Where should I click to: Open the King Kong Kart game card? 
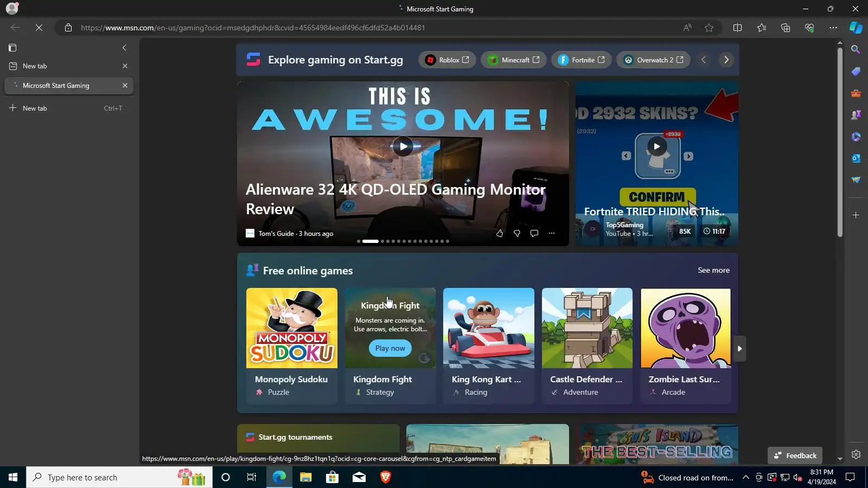[x=489, y=346]
